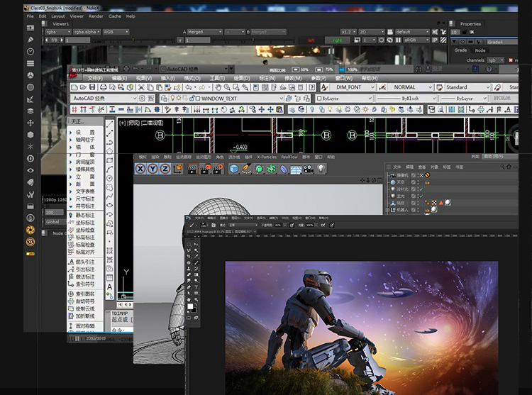This screenshot has height=395, width=532.
Task: Click the green subdivision generator icon in Cinema 4D
Action: tap(259, 169)
